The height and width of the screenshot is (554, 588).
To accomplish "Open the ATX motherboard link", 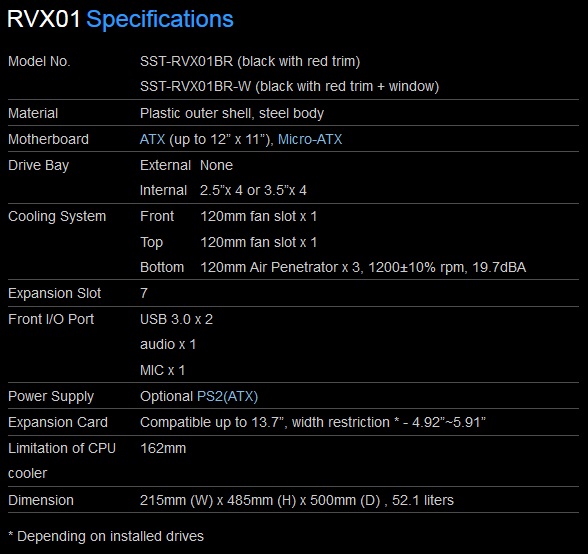I will (152, 139).
